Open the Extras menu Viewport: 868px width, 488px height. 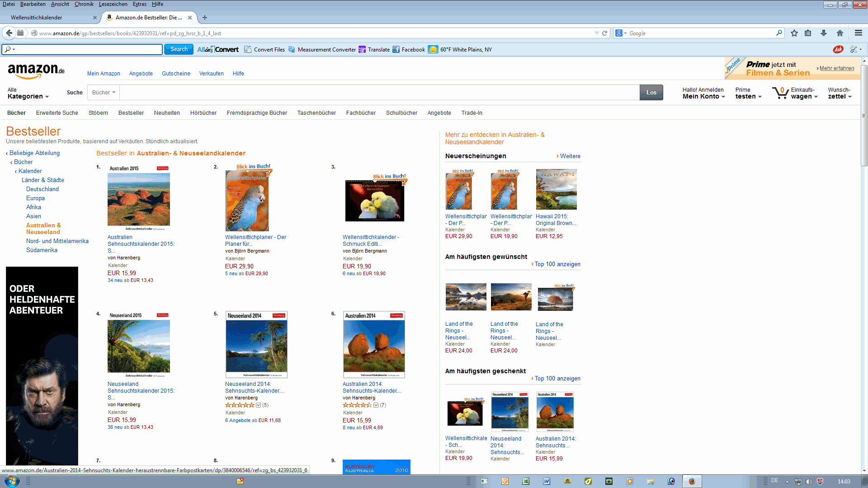pos(139,4)
